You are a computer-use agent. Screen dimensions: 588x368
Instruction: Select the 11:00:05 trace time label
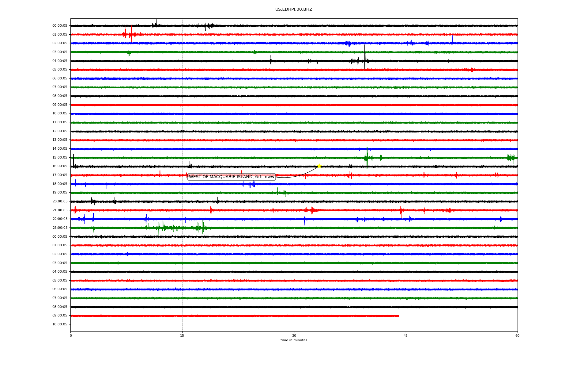click(60, 122)
